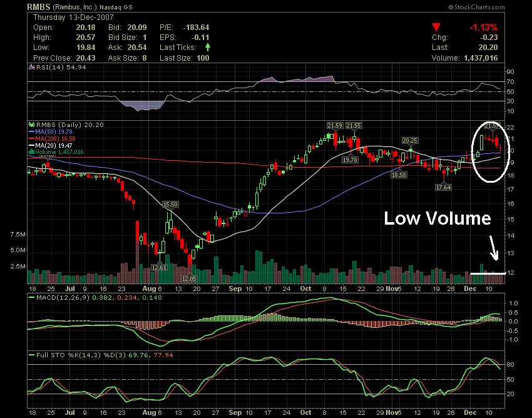Click the Low value 19.84

tap(86, 48)
